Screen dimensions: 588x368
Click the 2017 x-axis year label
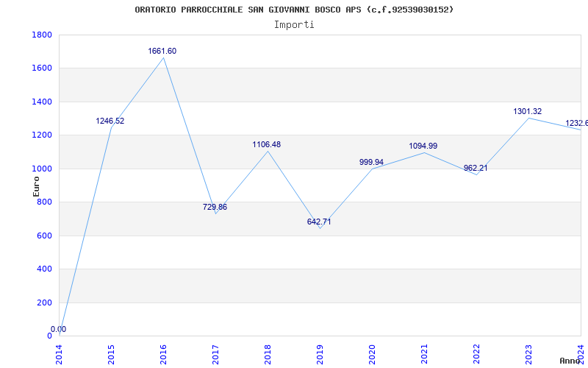215,355
